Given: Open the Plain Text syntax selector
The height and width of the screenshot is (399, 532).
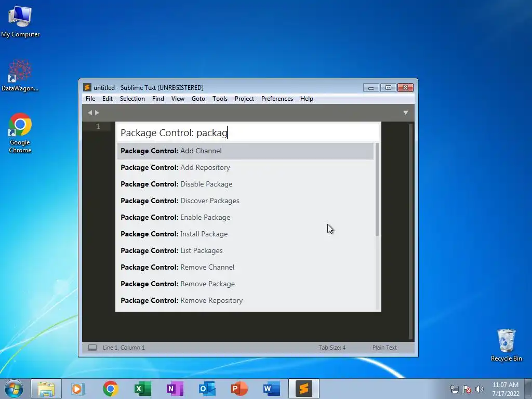Looking at the screenshot, I should click(x=384, y=348).
